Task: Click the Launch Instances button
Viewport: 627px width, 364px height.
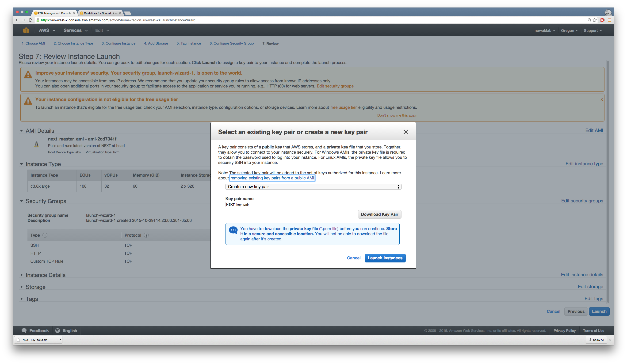Action: (x=385, y=258)
